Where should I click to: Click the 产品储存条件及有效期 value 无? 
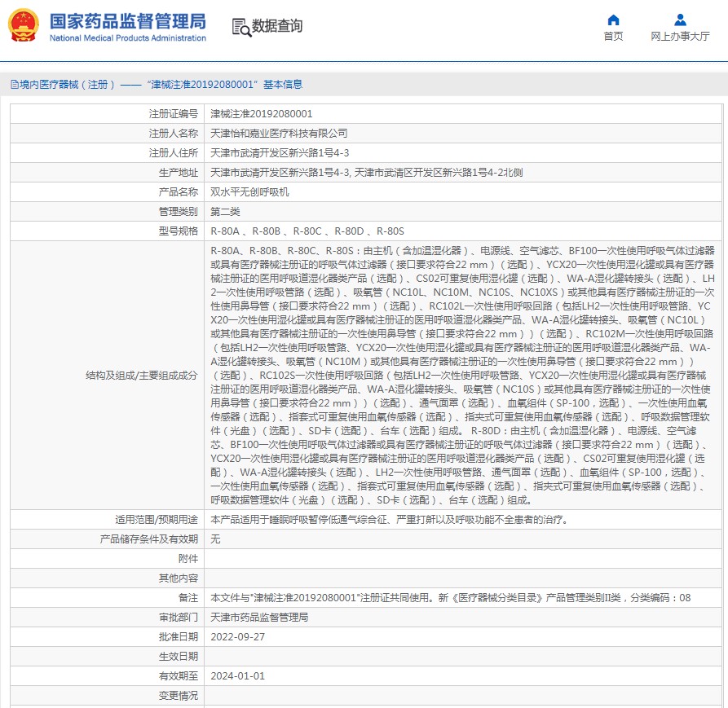pos(215,539)
